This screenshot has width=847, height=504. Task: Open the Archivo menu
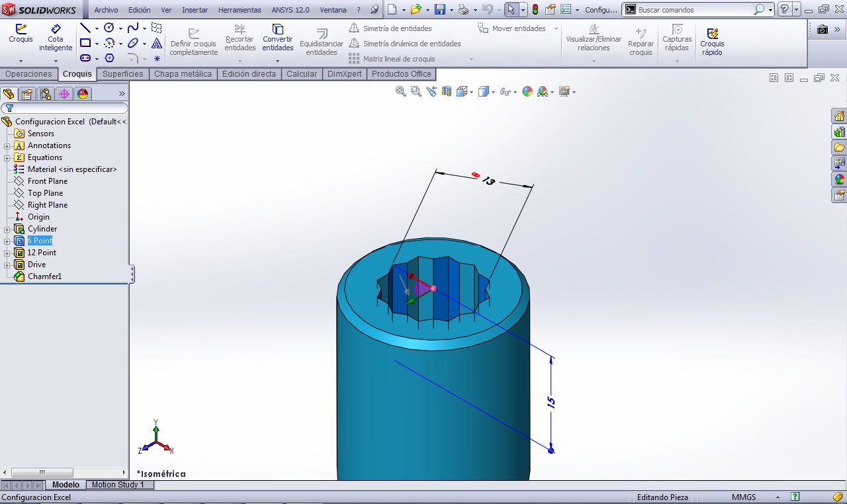point(106,10)
